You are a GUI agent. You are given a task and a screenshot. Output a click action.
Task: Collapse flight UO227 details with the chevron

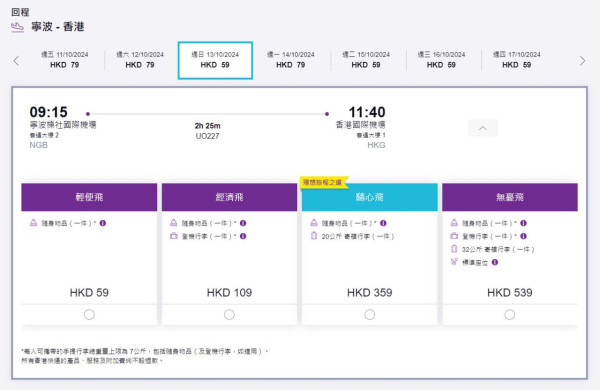tap(483, 128)
